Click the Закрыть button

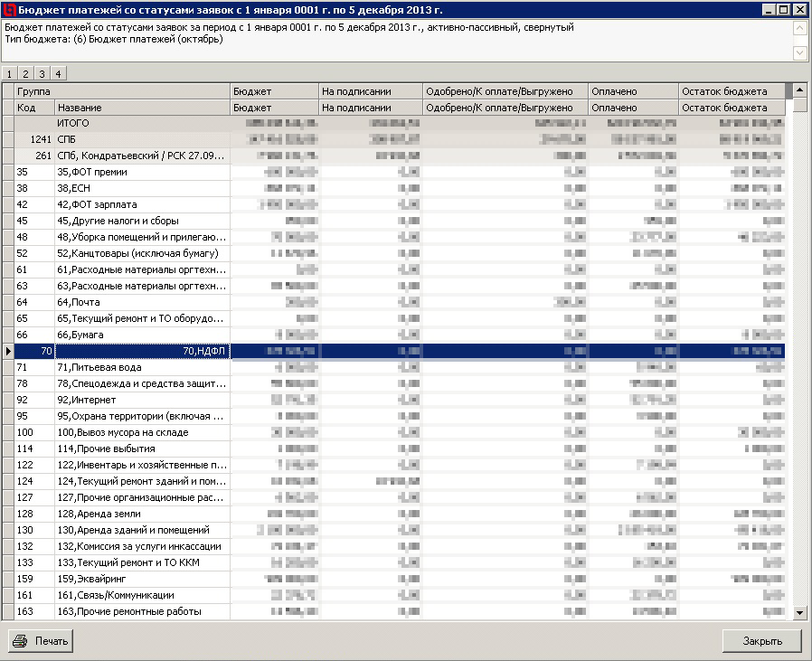(x=761, y=641)
